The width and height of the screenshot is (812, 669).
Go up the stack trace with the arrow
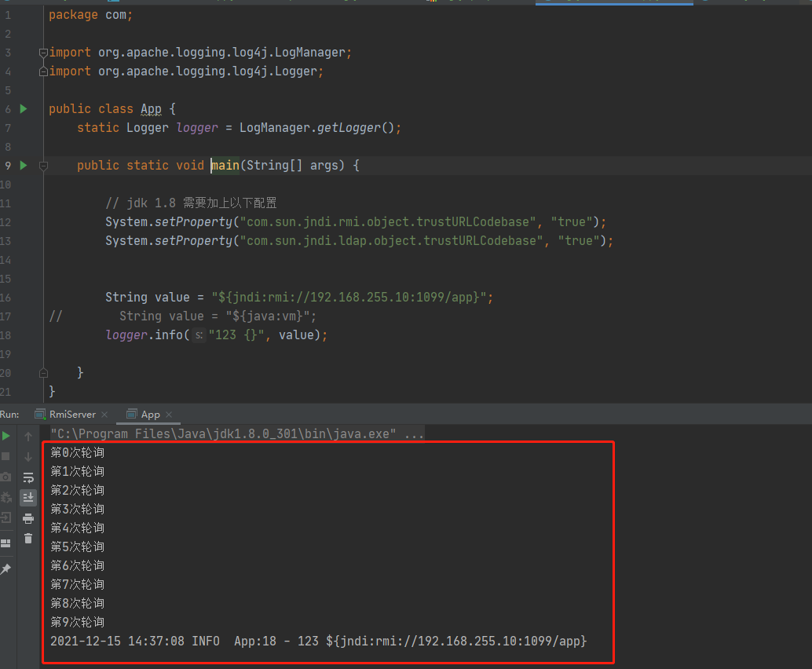(x=28, y=437)
